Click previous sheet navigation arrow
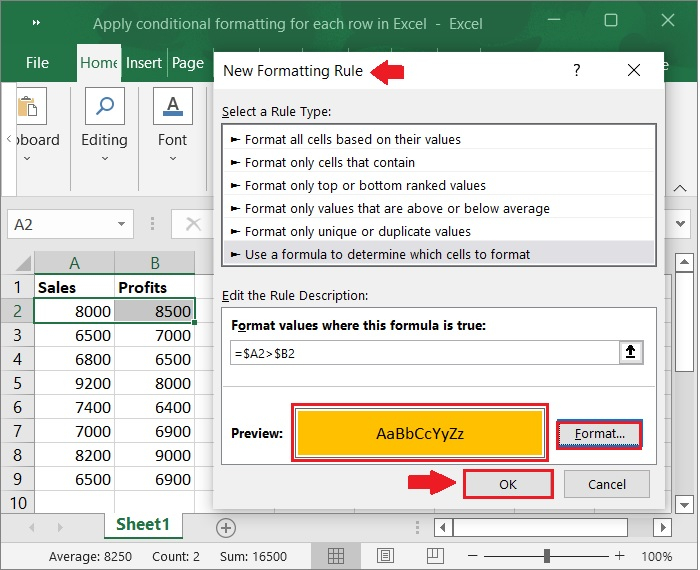700x570 pixels. pos(32,528)
